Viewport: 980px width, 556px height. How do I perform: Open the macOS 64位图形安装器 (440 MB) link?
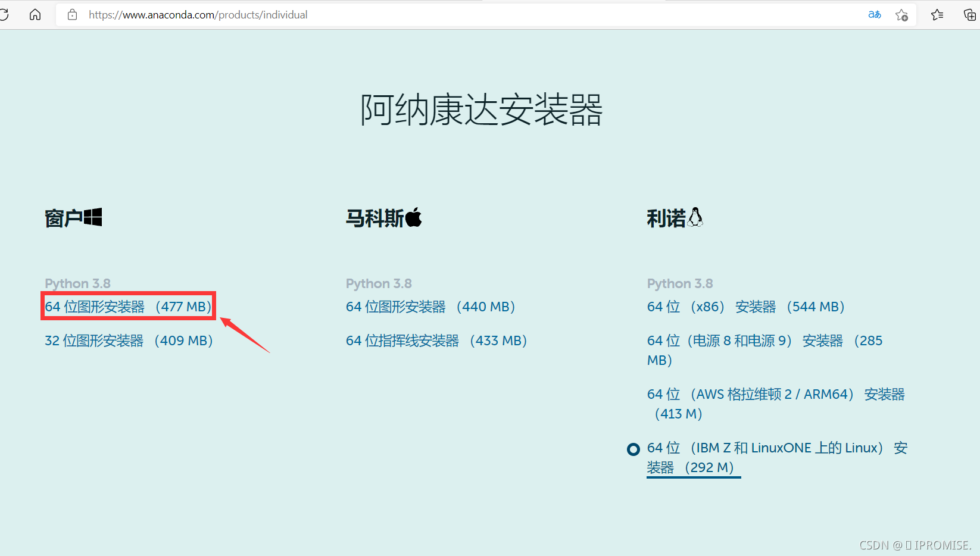click(x=429, y=306)
